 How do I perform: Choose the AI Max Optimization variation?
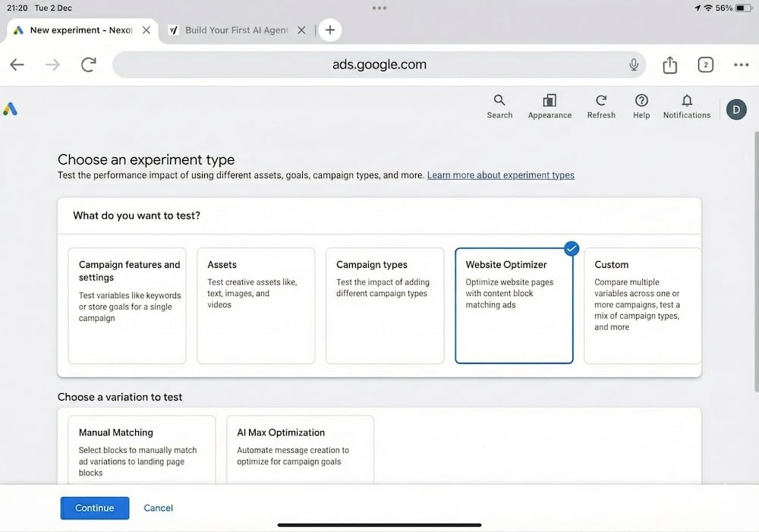pyautogui.click(x=300, y=448)
